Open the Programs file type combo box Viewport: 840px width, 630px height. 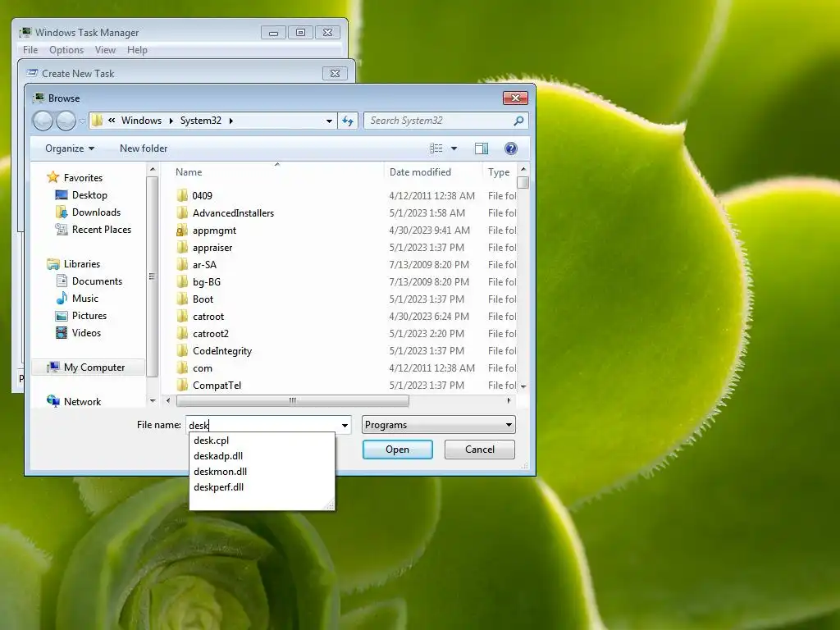point(439,425)
